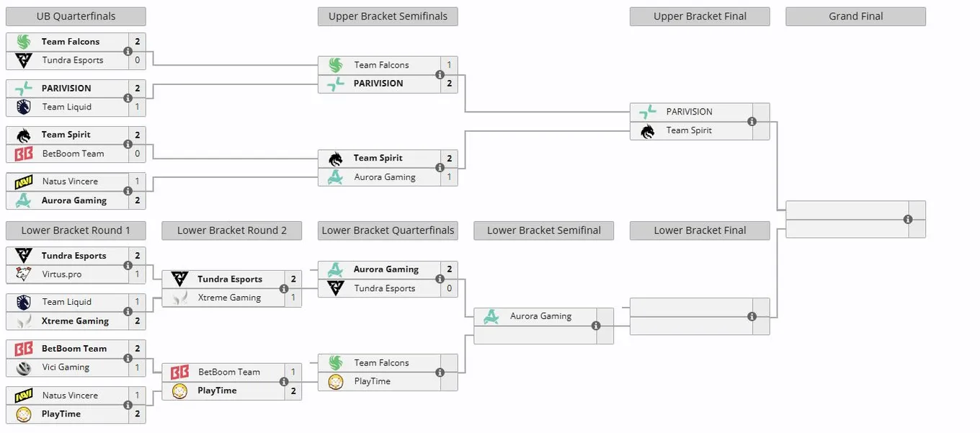Open info icon for PARIVISION vs Team Liquid match
Image resolution: width=980 pixels, height=433 pixels.
pos(128,98)
